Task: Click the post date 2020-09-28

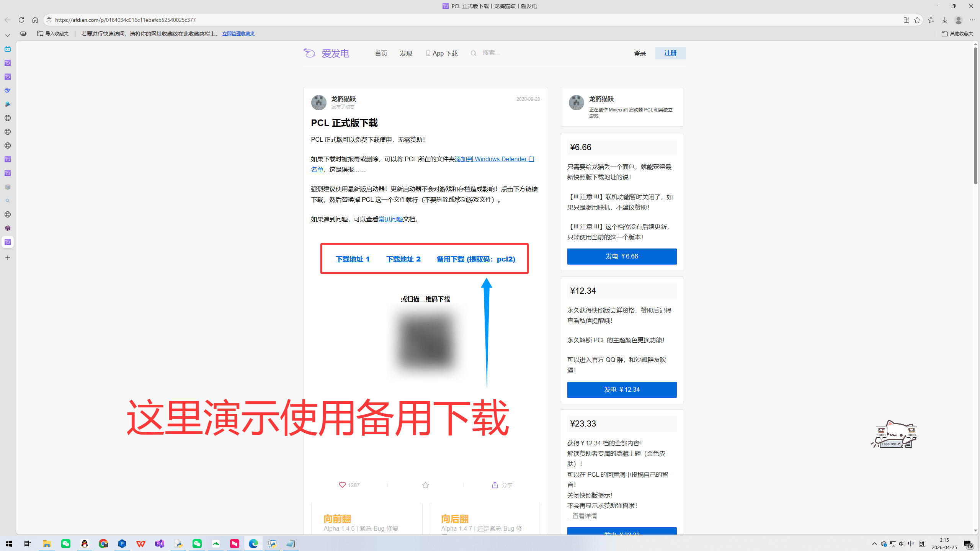Action: (528, 99)
